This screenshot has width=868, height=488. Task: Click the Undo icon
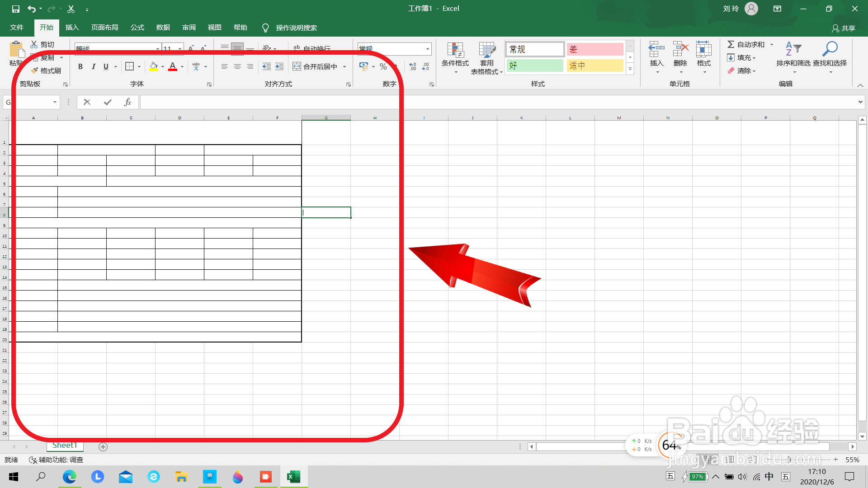[x=31, y=9]
